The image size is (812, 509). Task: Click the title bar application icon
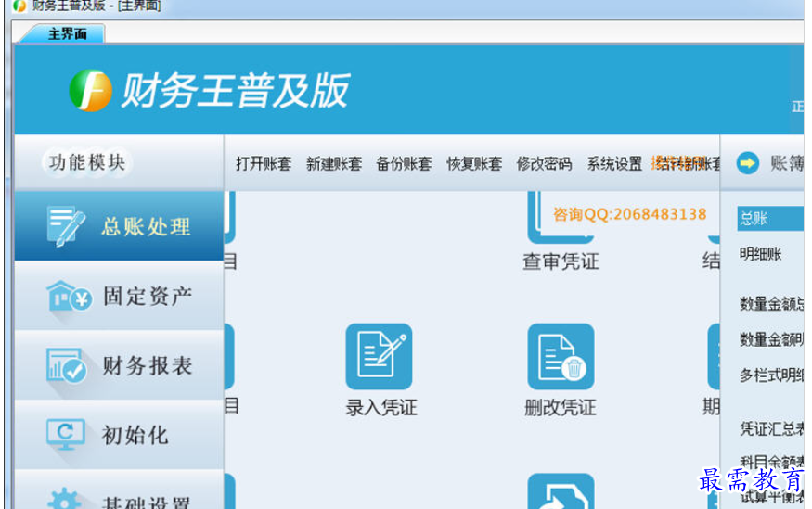click(19, 6)
